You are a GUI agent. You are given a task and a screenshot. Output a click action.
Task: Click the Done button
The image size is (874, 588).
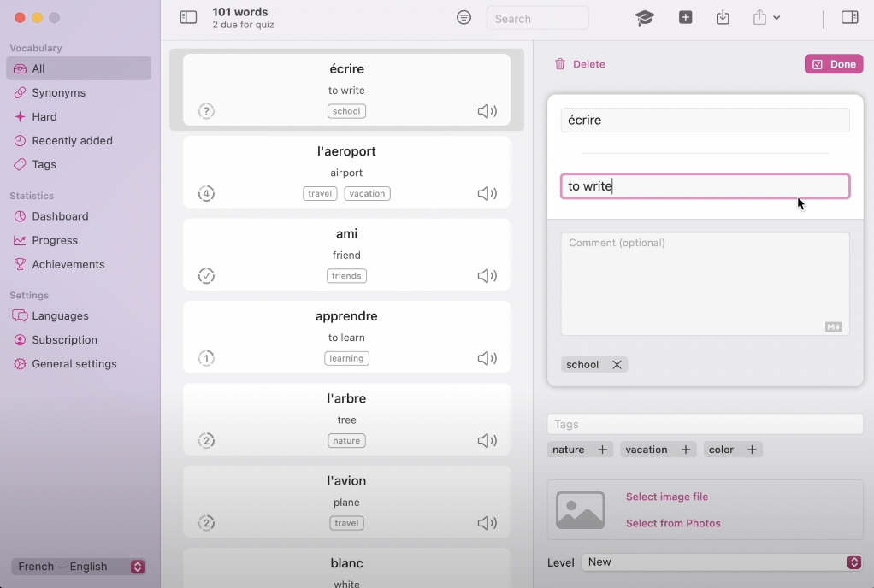834,64
